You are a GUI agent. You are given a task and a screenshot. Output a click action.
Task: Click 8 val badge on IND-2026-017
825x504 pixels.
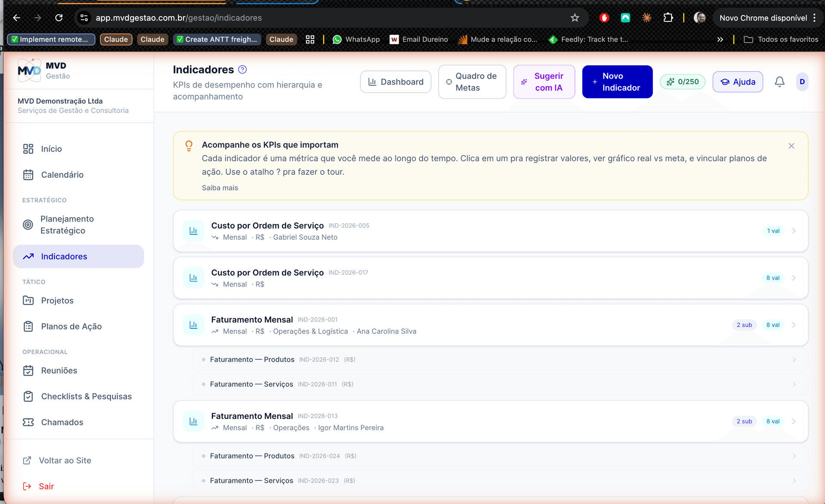773,278
